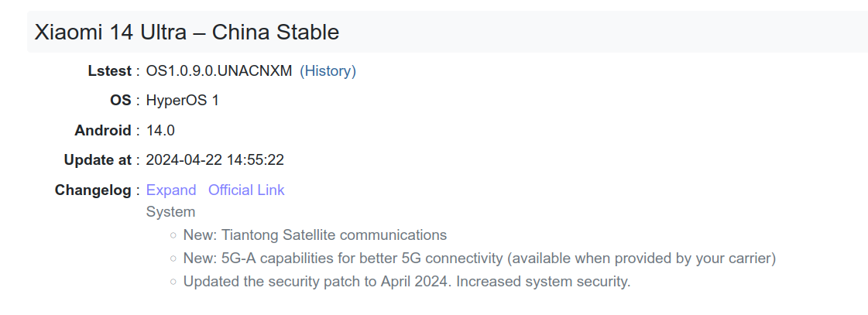This screenshot has height=315, width=868.
Task: Click the 5G-A capabilities changelog entry
Action: (479, 259)
